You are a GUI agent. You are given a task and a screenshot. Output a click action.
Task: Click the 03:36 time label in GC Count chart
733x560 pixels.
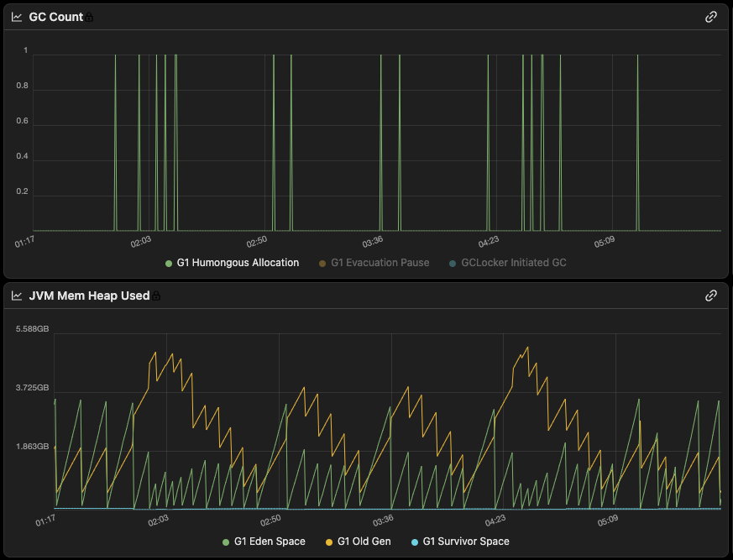373,242
